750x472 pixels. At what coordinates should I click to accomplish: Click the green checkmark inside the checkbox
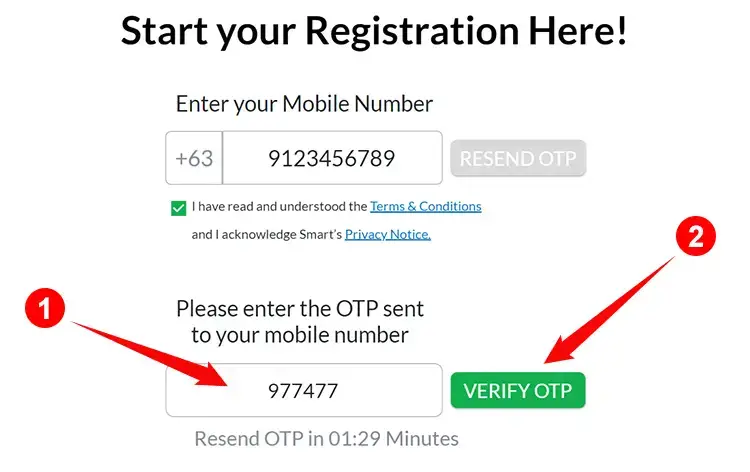(x=178, y=209)
